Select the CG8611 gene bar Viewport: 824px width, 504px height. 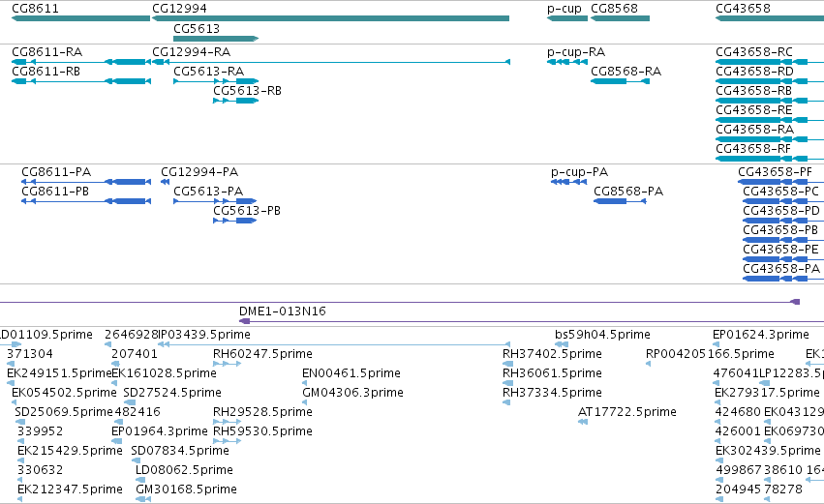pos(81,18)
